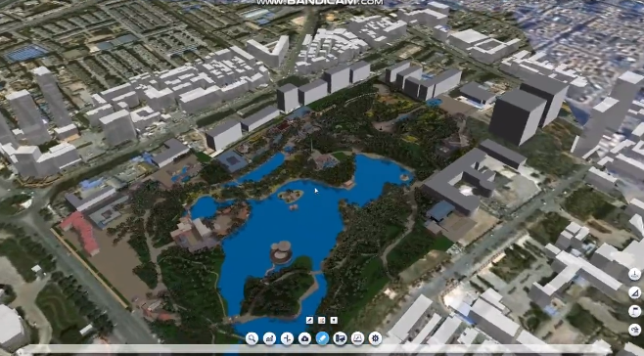Select the compass navigation cross tool
The height and width of the screenshot is (356, 644).
(287, 338)
